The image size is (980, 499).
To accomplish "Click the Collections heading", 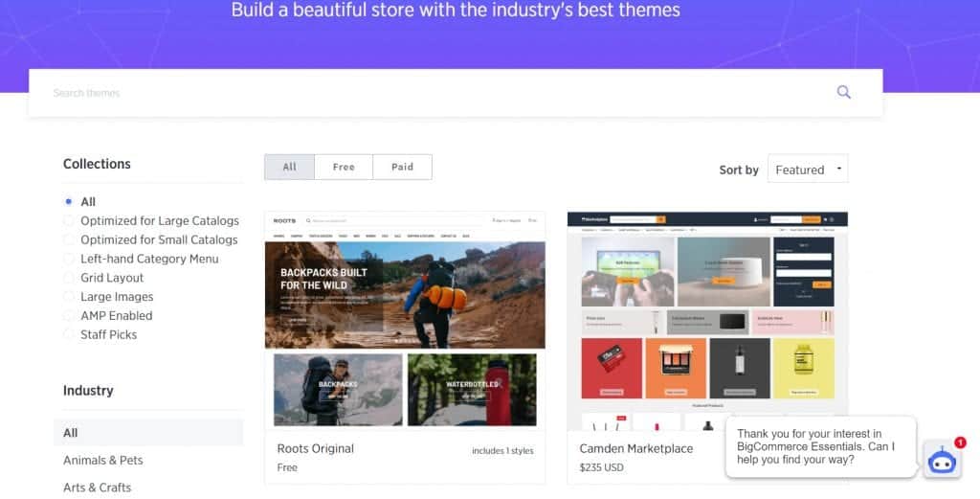I will 97,164.
